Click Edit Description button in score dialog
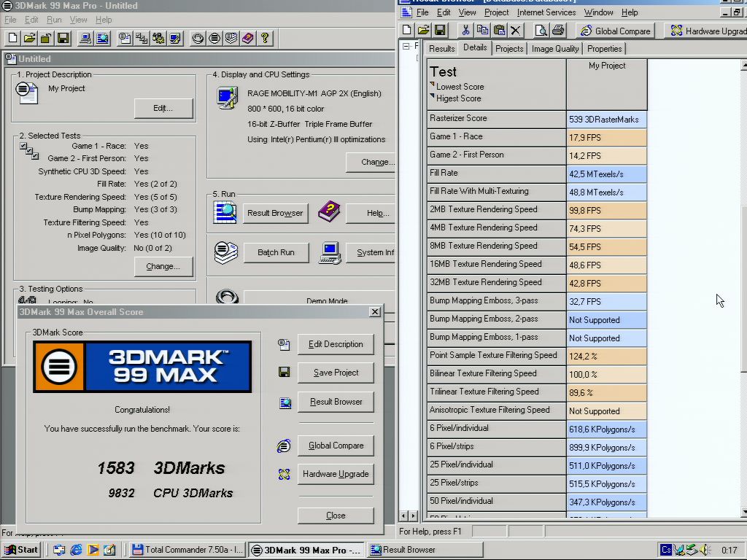The width and height of the screenshot is (747, 560). coord(336,344)
